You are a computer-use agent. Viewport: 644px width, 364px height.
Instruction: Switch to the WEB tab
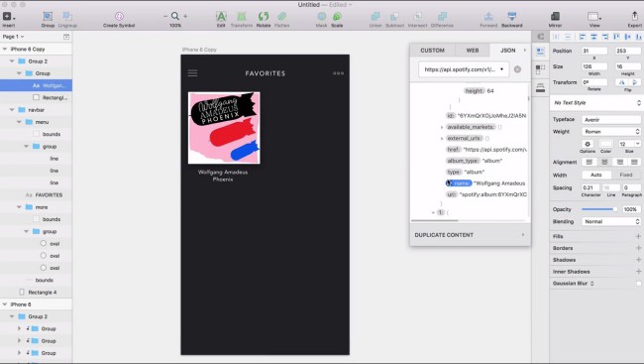coord(473,51)
